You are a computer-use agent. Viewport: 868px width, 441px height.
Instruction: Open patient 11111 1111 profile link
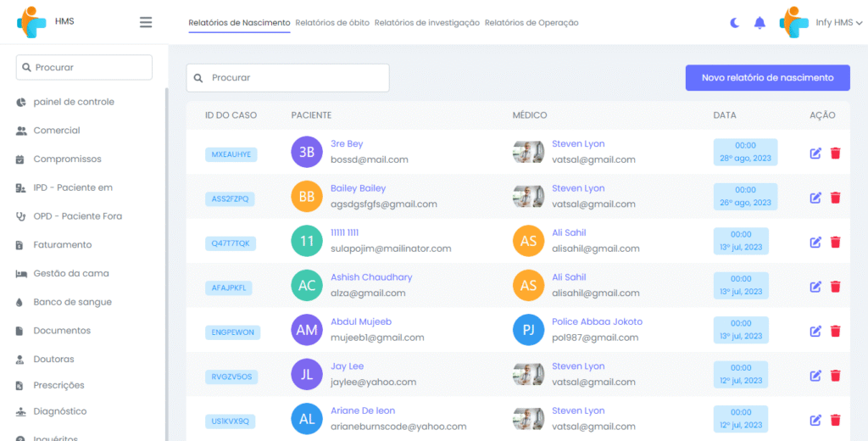click(x=344, y=232)
